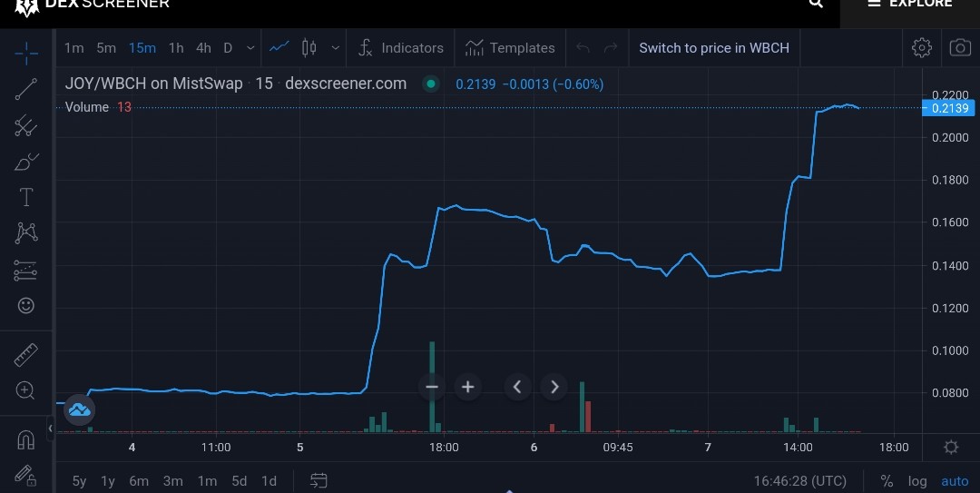This screenshot has height=493, width=980.
Task: Zoom out chart with minus button
Action: tap(431, 387)
